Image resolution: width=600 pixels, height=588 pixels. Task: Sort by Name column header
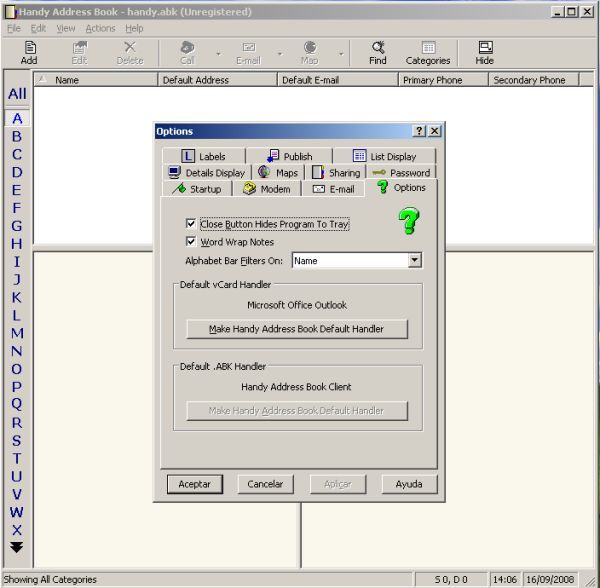(x=96, y=80)
